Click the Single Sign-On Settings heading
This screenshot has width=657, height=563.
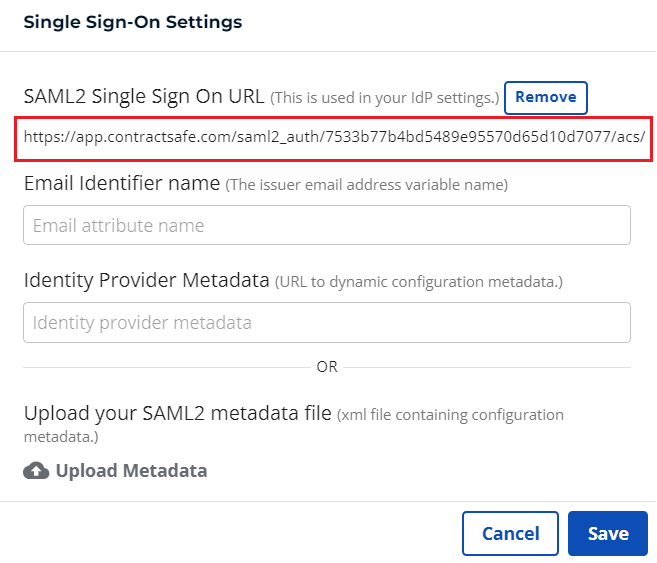click(x=133, y=22)
